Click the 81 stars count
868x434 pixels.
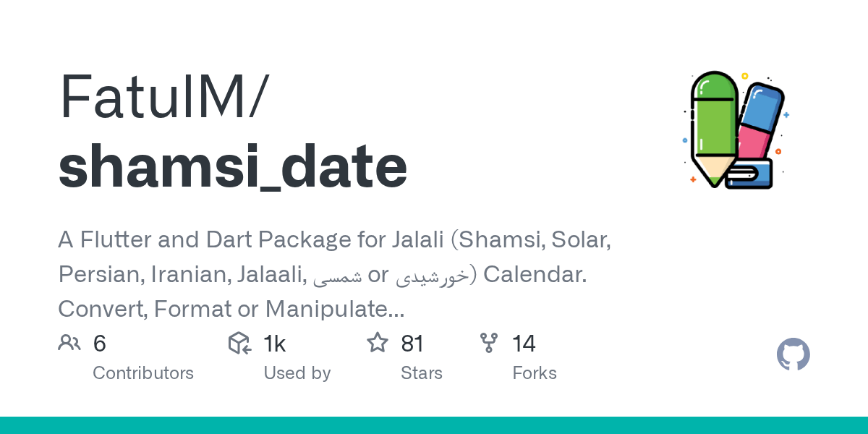coord(412,344)
